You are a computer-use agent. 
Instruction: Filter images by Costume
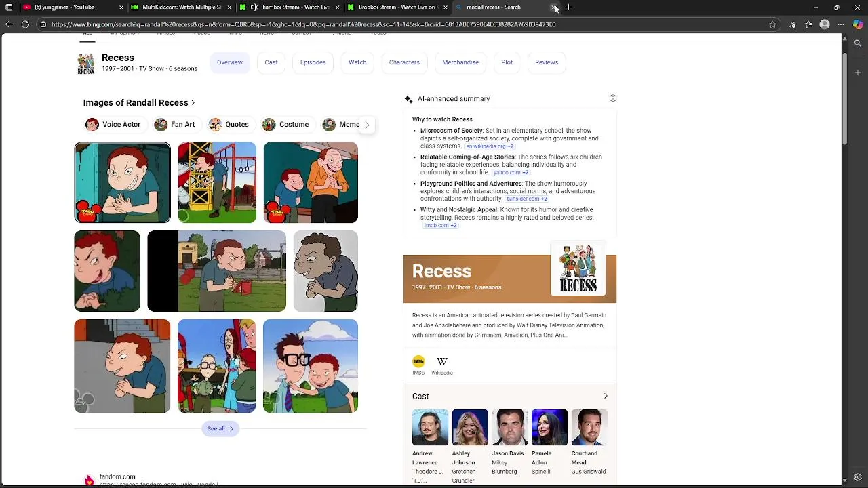(286, 125)
